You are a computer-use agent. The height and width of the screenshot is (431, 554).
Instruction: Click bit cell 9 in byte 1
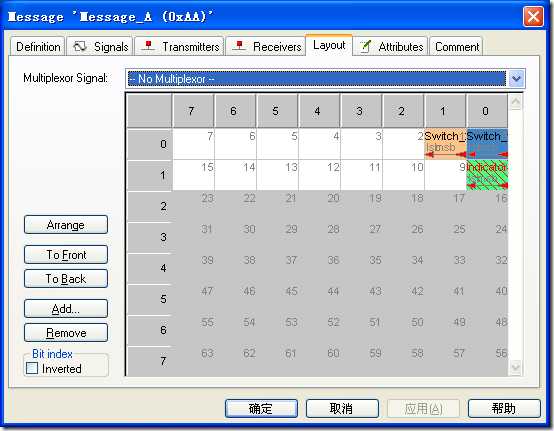446,175
